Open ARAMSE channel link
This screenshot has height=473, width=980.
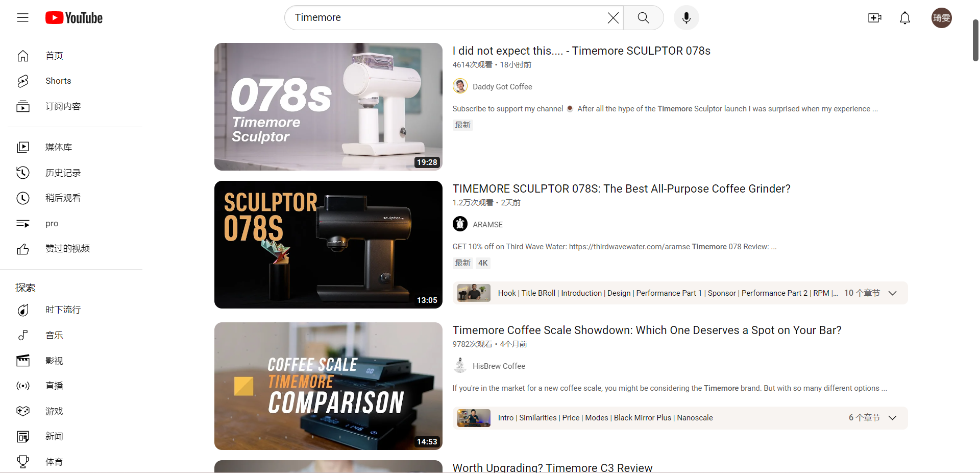pyautogui.click(x=487, y=225)
